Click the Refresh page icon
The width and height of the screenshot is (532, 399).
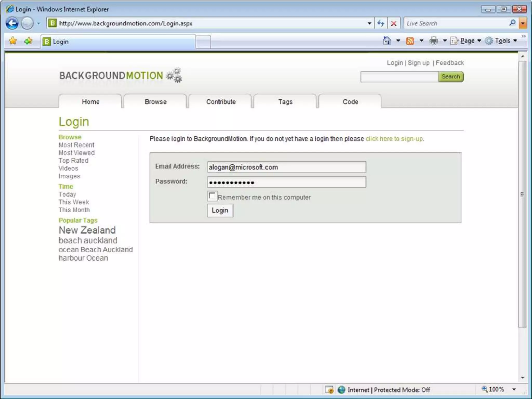pyautogui.click(x=381, y=23)
